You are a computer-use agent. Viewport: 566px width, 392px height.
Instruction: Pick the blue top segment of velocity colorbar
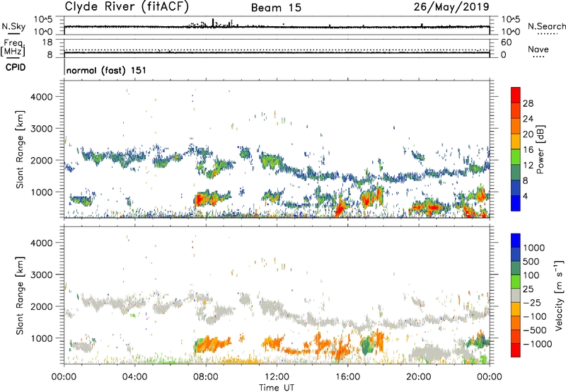pyautogui.click(x=516, y=241)
